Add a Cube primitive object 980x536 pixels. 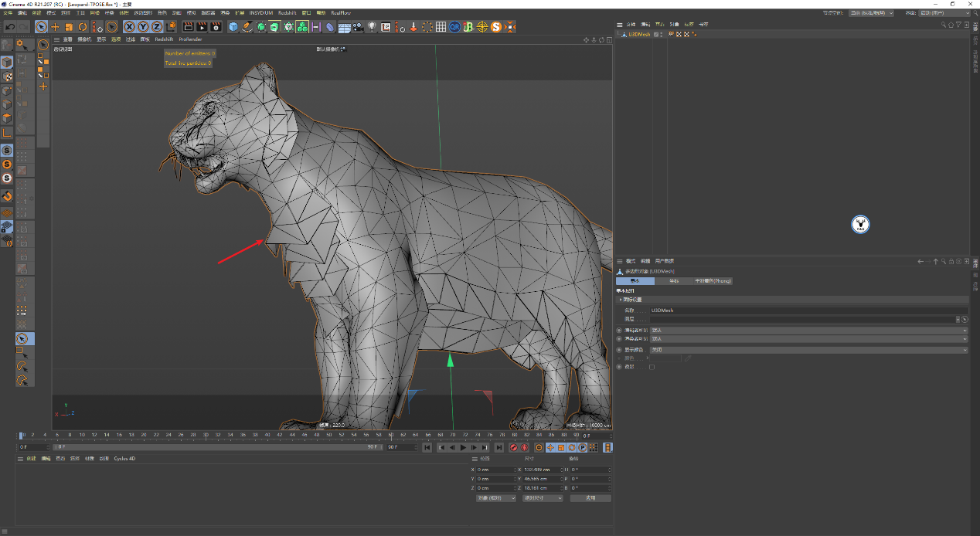pyautogui.click(x=233, y=27)
